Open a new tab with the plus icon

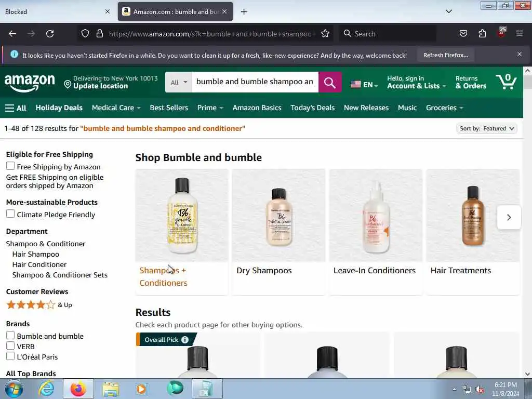[244, 12]
